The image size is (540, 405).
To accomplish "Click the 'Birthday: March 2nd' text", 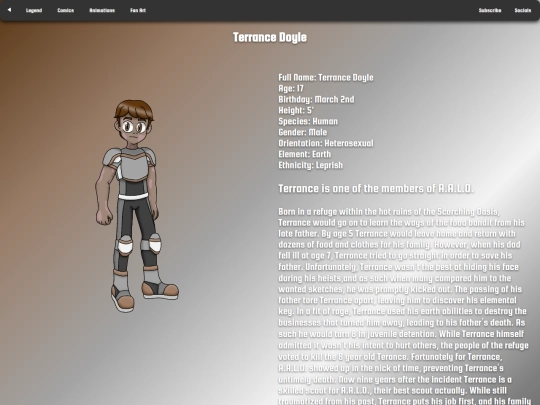I will tap(316, 100).
